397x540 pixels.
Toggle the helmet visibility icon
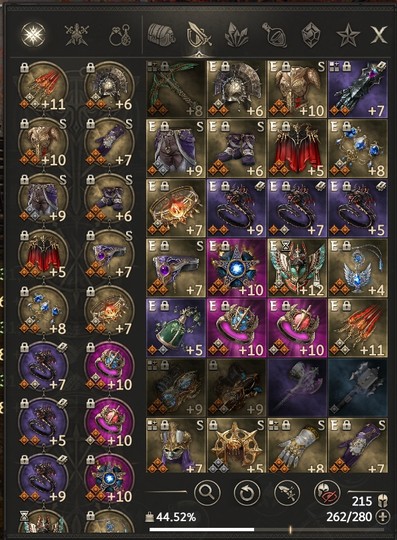point(327,493)
